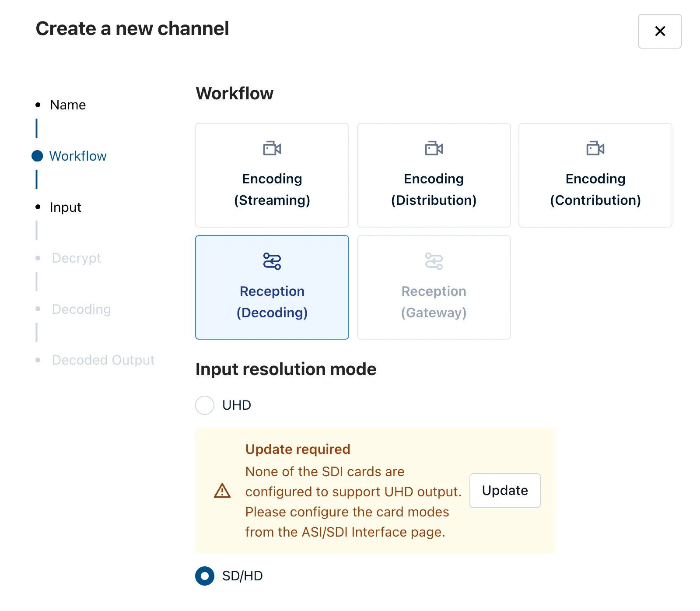Screen dimensions: 700x611
Task: Click the camera icon in Encoding (Streaming) card
Action: (x=272, y=148)
